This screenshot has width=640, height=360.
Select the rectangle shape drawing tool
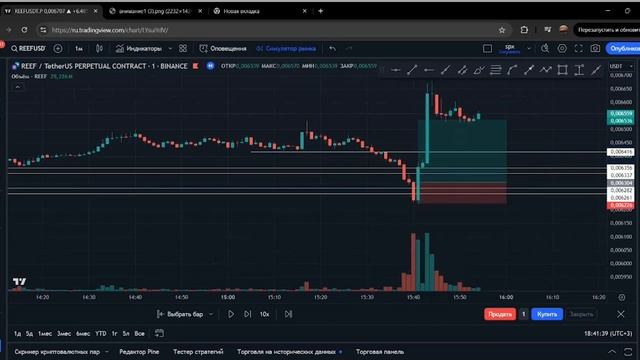(x=562, y=70)
